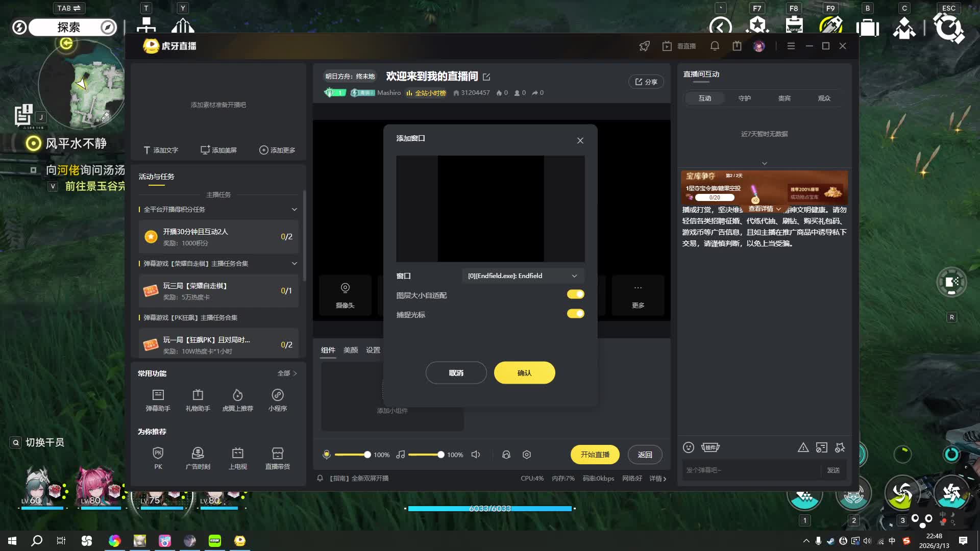This screenshot has width=980, height=551.
Task: Open 直播带货 live commerce icon
Action: click(x=277, y=454)
